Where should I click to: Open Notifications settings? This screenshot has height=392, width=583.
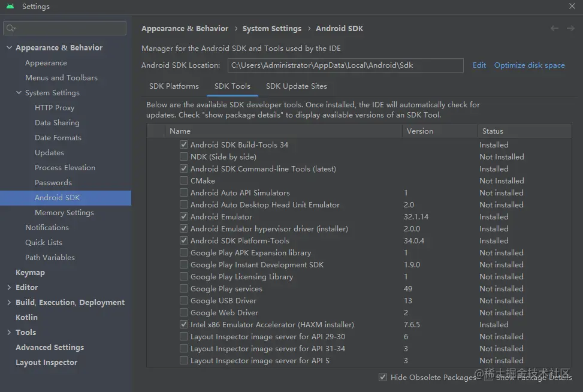click(47, 228)
